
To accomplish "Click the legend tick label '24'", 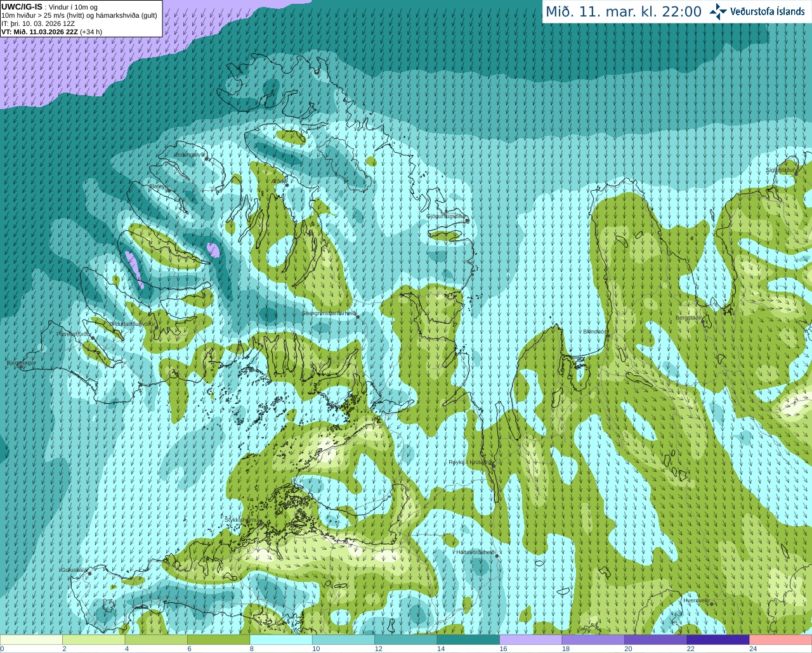I will click(x=753, y=649).
